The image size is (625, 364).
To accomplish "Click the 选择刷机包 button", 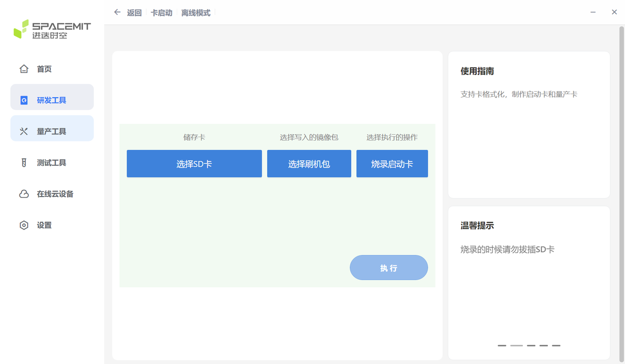I will tap(309, 163).
